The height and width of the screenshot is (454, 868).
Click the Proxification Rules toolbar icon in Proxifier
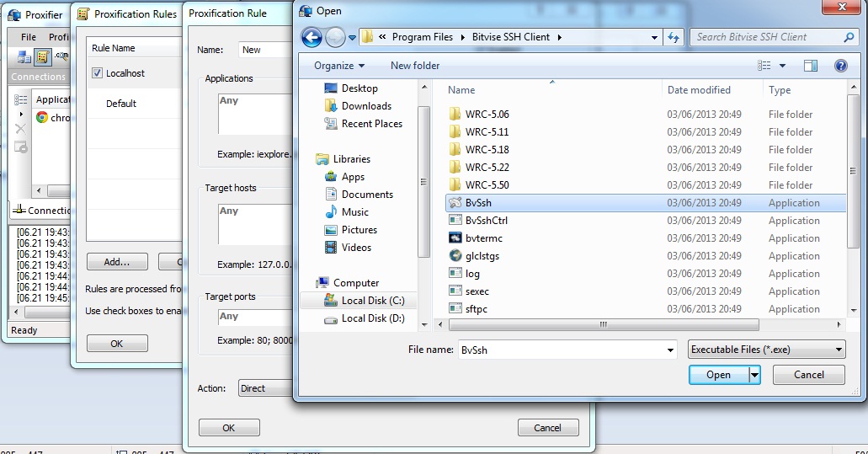(43, 56)
